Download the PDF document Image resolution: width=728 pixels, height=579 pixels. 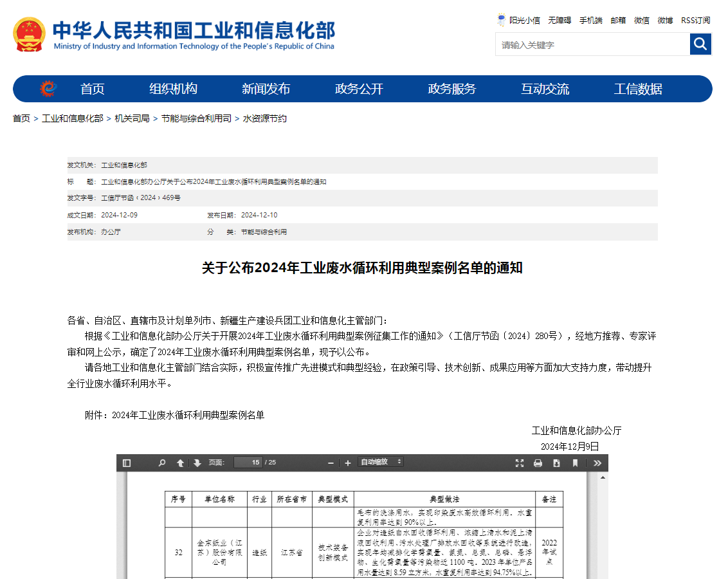point(556,462)
